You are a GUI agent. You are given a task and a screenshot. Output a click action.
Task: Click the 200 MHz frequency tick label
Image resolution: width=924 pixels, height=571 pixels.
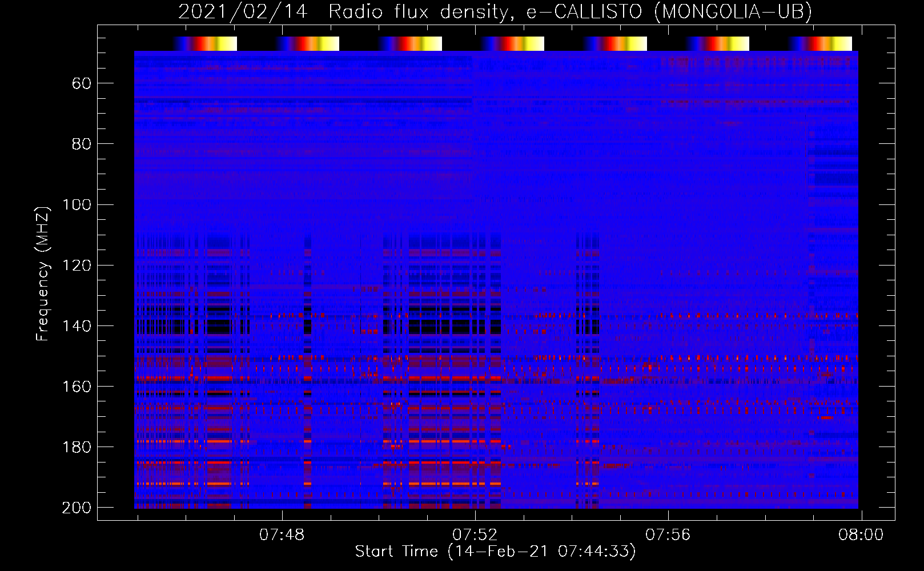click(77, 508)
